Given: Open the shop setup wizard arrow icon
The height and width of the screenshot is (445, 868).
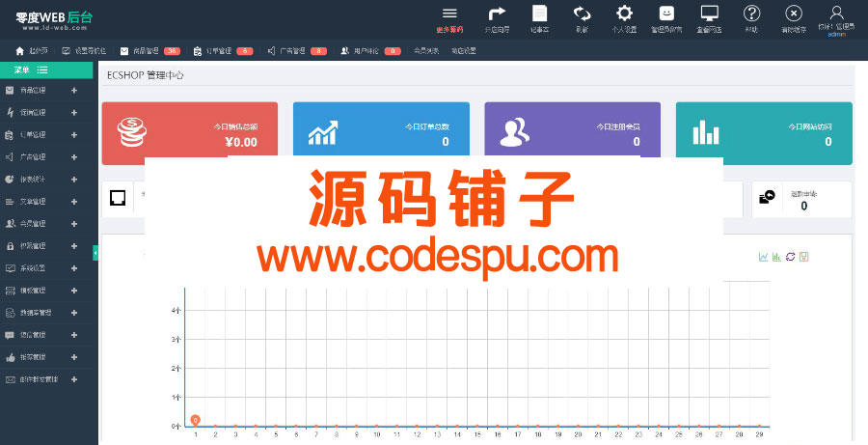Looking at the screenshot, I should [x=497, y=14].
